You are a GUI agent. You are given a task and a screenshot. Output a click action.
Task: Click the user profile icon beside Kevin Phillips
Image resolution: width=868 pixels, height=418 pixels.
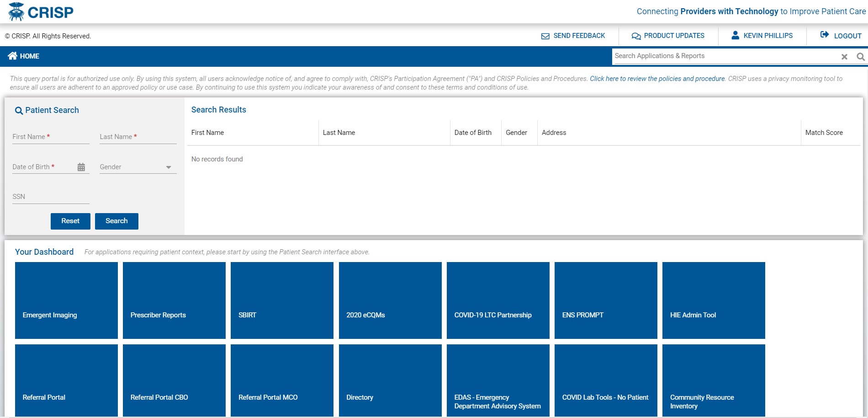[x=735, y=35]
